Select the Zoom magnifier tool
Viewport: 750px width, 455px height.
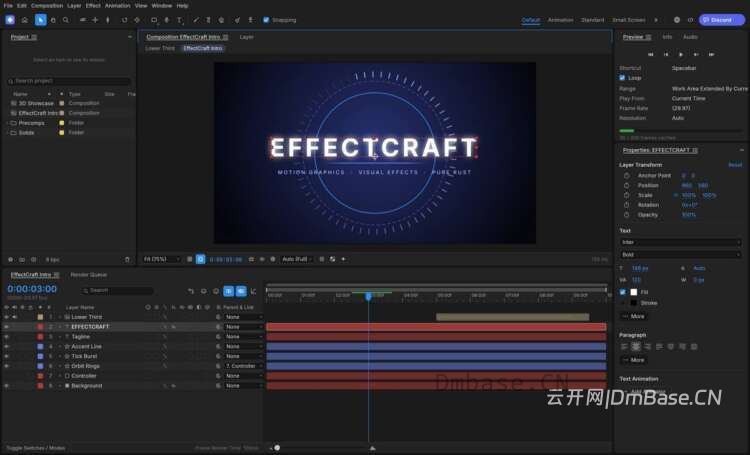pyautogui.click(x=66, y=20)
